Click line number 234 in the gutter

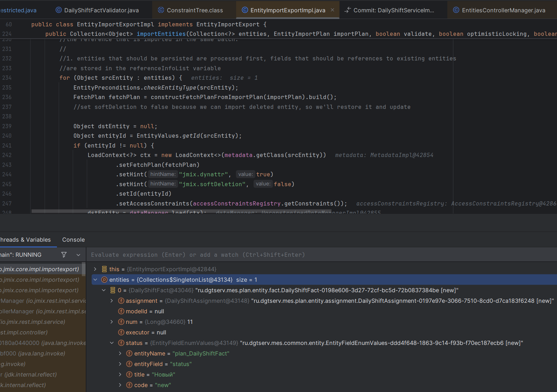tap(7, 78)
